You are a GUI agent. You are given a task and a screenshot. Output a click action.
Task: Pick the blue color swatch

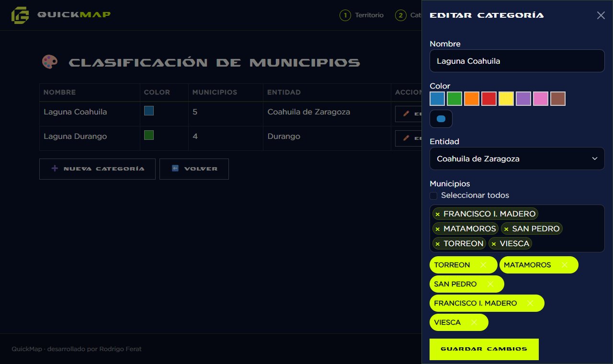(x=437, y=99)
